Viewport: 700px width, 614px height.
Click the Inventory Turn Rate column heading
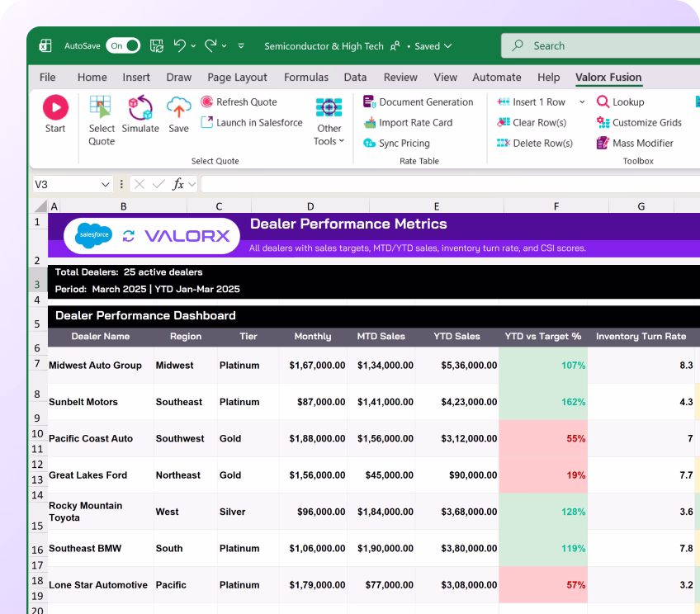tap(641, 336)
